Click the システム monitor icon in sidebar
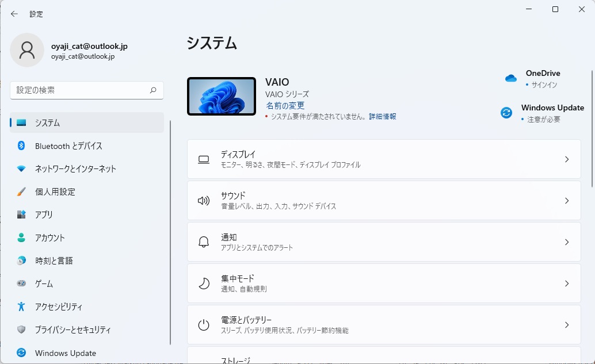This screenshot has width=595, height=364. tap(21, 123)
